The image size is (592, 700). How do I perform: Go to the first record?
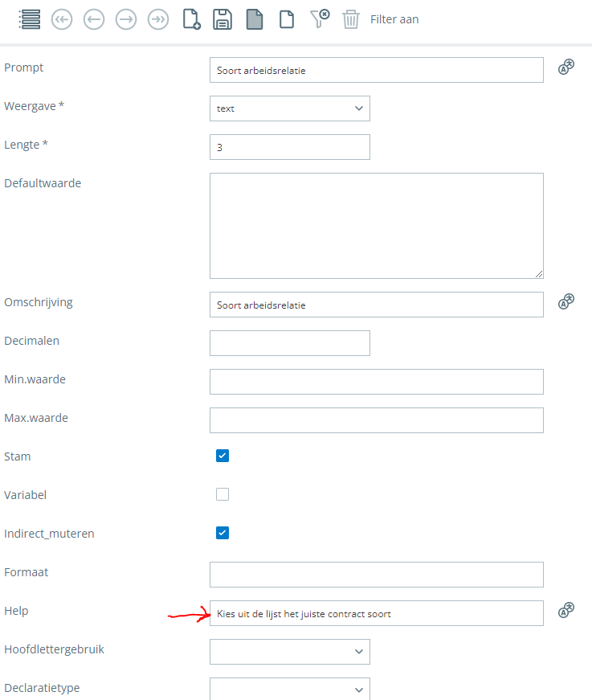[x=62, y=19]
